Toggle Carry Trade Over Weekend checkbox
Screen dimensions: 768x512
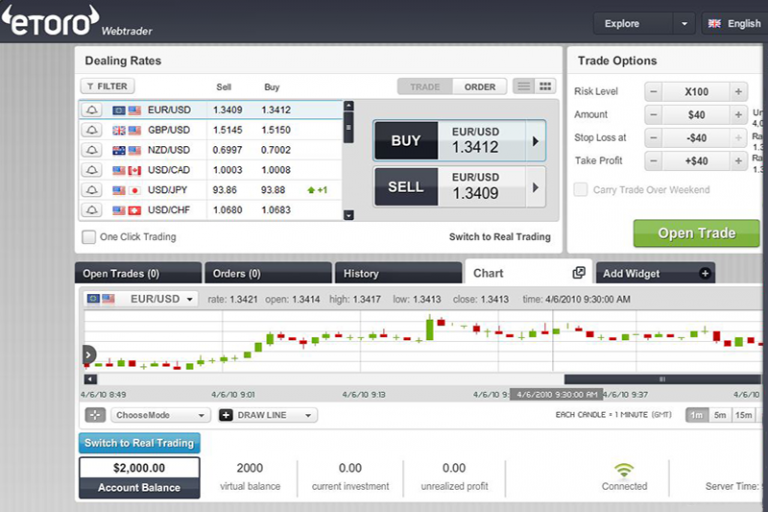tap(581, 190)
